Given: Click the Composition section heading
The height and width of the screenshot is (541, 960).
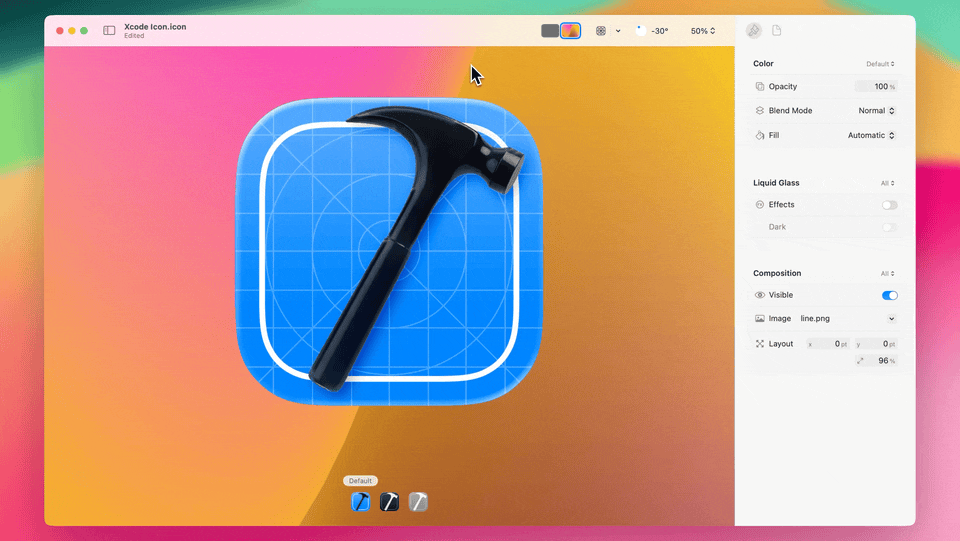Looking at the screenshot, I should [777, 274].
